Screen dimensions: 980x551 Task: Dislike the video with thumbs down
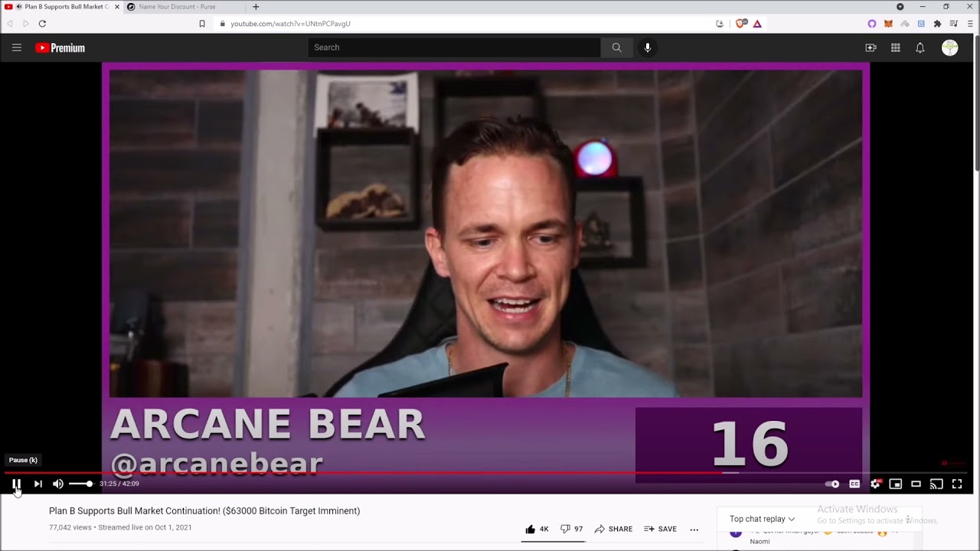tap(572, 529)
